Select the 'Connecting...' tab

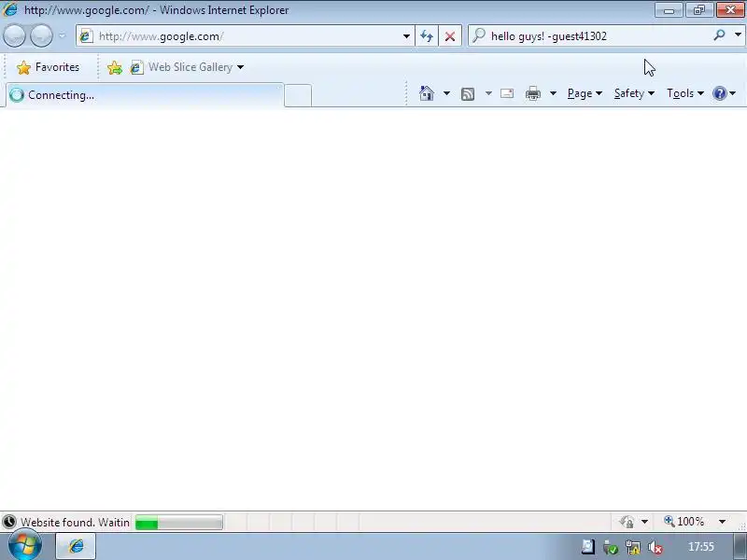point(145,95)
